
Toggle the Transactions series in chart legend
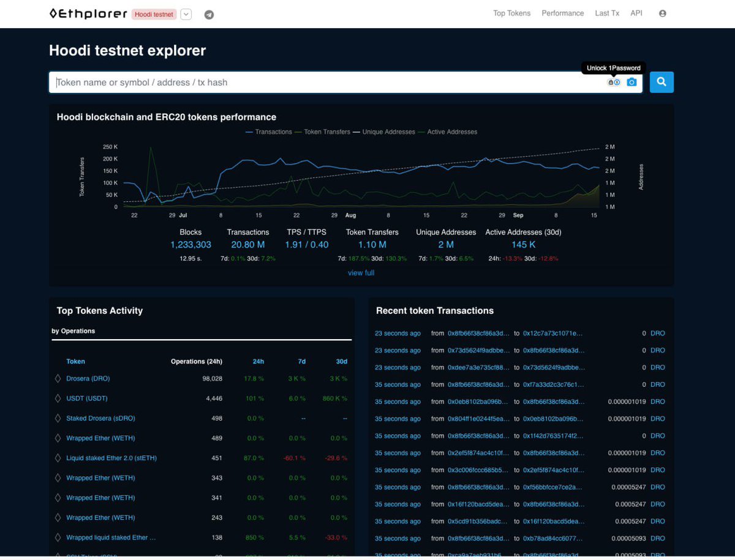pyautogui.click(x=269, y=132)
